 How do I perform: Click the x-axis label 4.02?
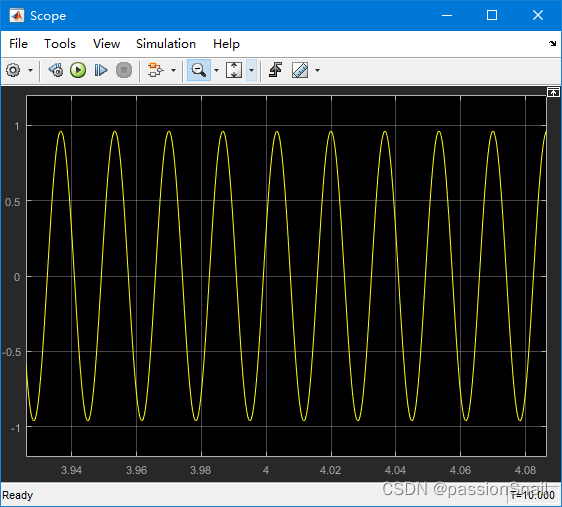[x=330, y=470]
